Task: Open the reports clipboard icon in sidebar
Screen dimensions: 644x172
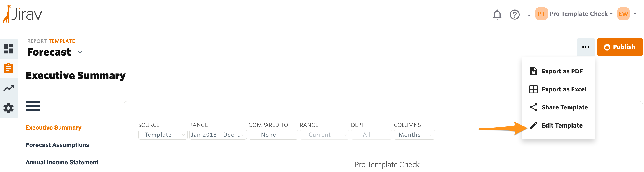Action: pos(9,68)
